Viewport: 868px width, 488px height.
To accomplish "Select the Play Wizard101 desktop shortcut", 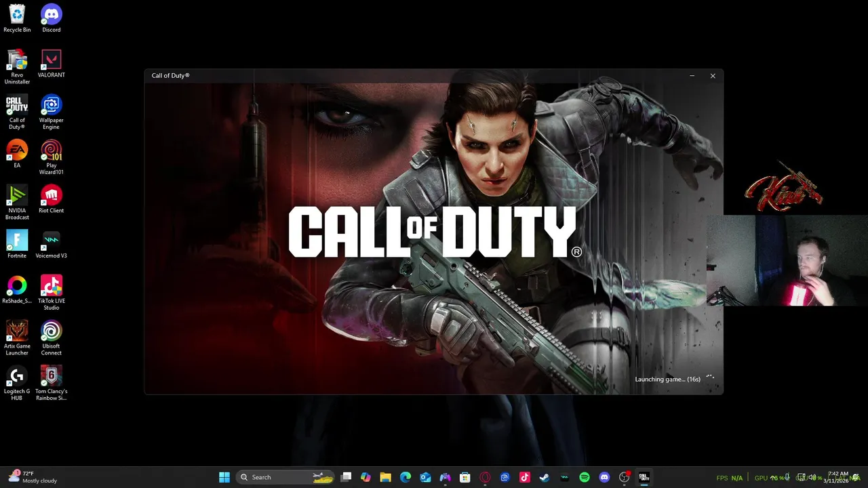I will [52, 157].
